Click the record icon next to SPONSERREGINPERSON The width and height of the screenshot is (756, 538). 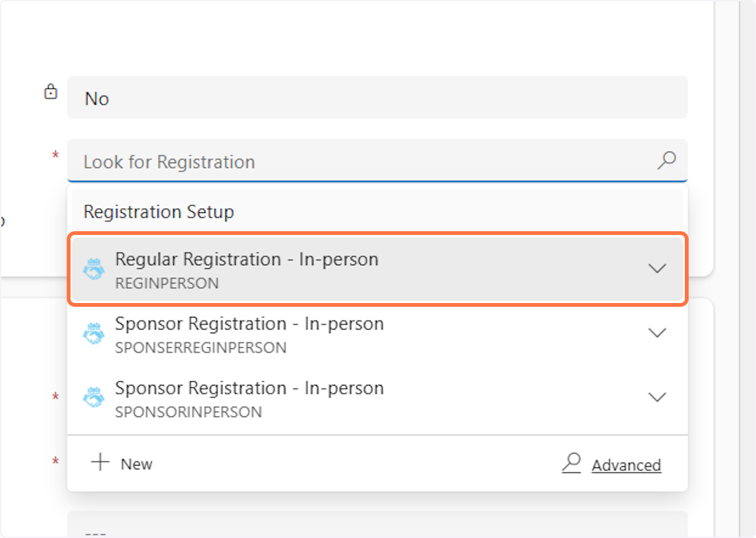94,333
